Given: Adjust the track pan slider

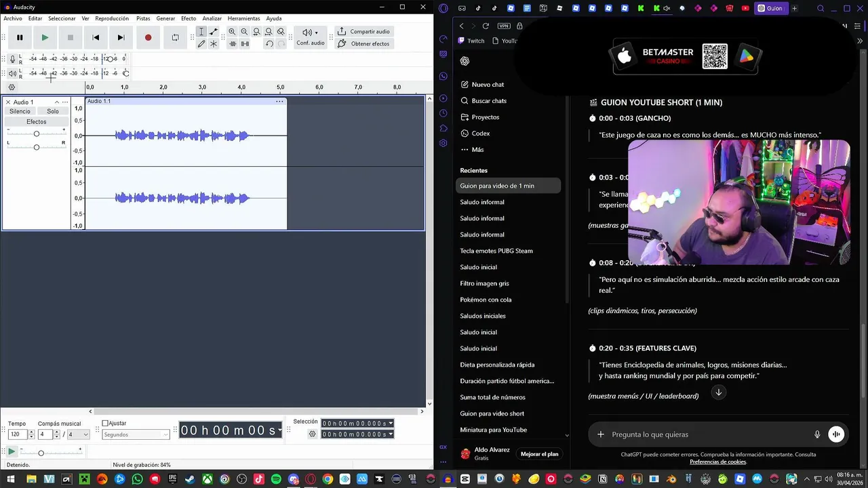Looking at the screenshot, I should [37, 146].
